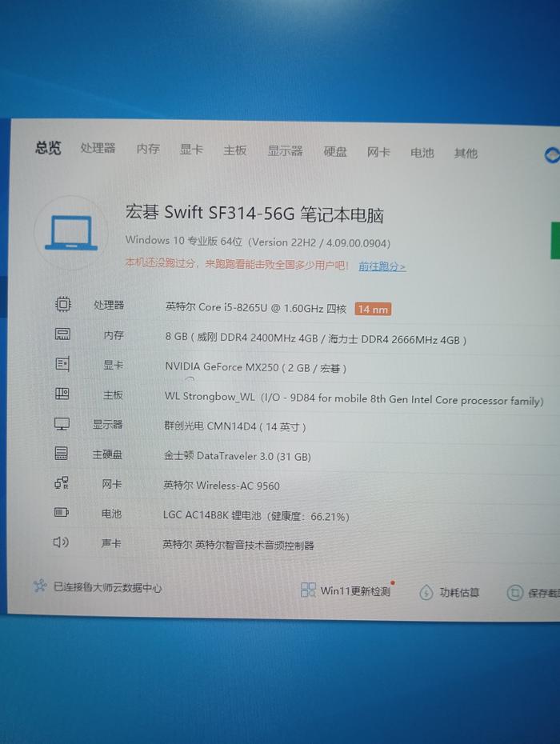Click the WL Strongbow_WL motherboard value

[x=354, y=398]
